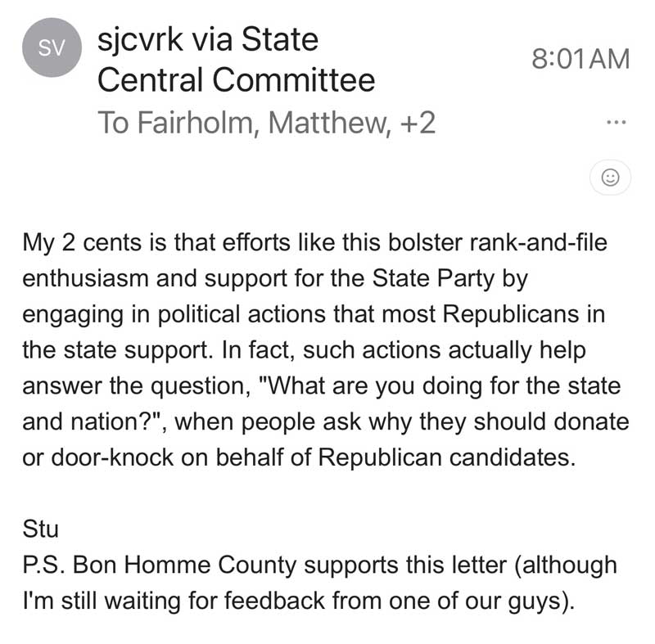This screenshot has width=655, height=644.
Task: Click the phrase "rank-and-file" in message
Action: [539, 242]
